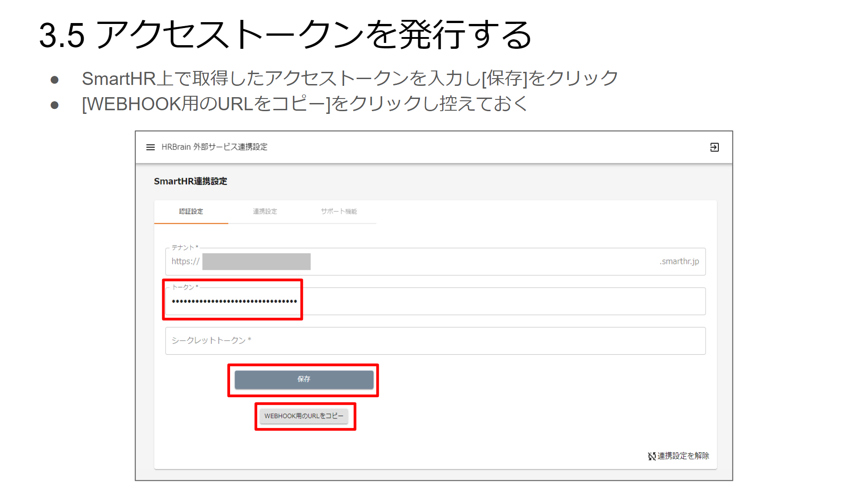The image size is (868, 488).
Task: Click the 連携設定を解除 link
Action: [x=683, y=456]
